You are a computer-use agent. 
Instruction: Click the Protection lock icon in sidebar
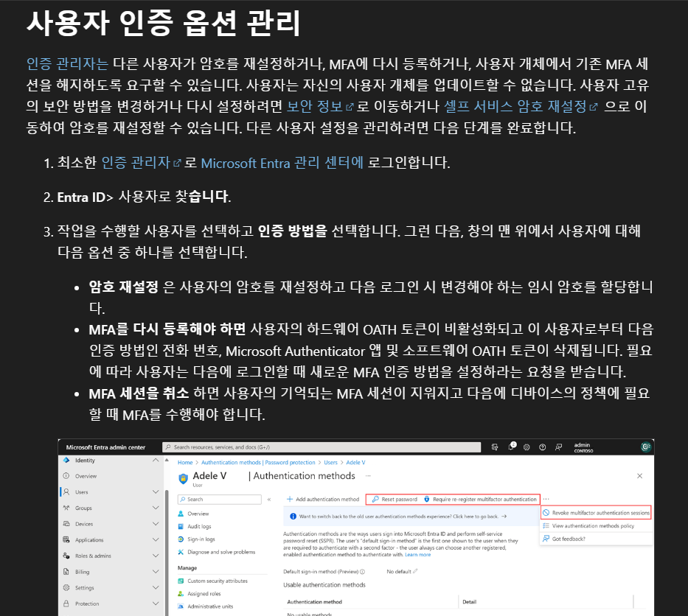pyautogui.click(x=66, y=603)
